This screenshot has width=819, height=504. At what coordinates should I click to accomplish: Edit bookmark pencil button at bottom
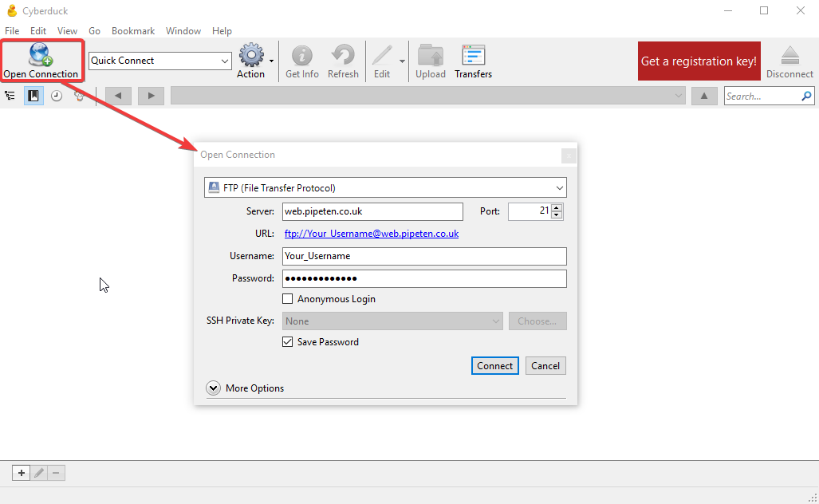point(38,473)
